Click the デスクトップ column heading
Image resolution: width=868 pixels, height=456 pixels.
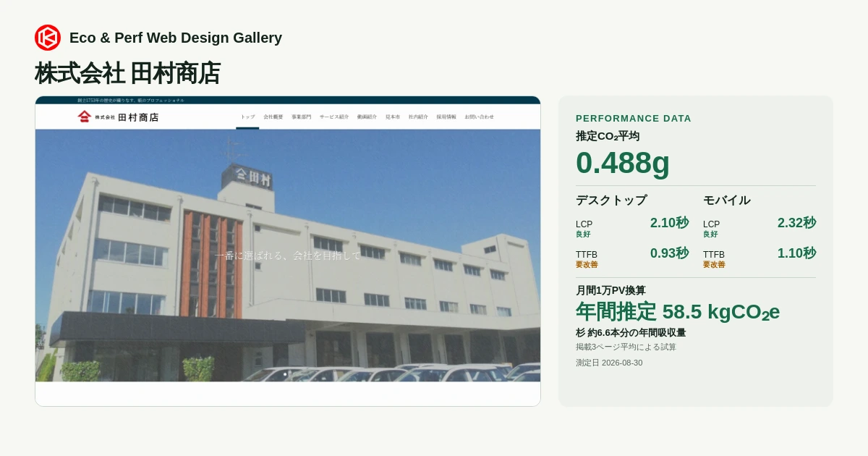tap(611, 200)
